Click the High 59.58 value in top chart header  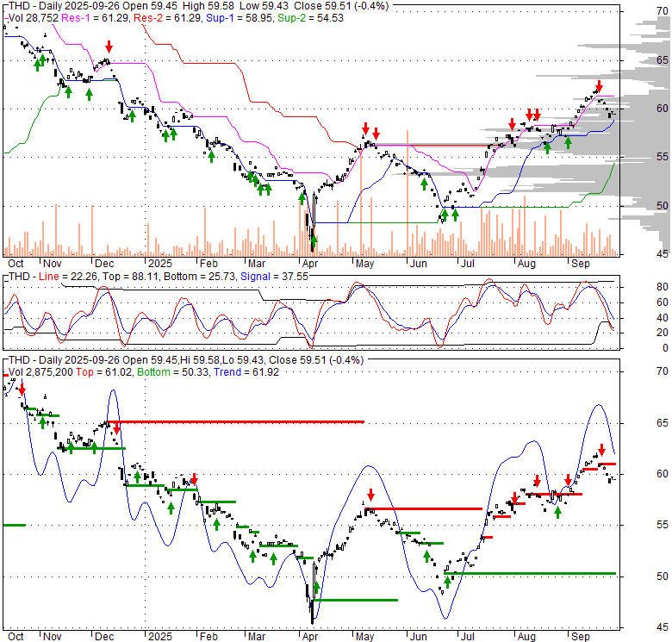[x=208, y=6]
